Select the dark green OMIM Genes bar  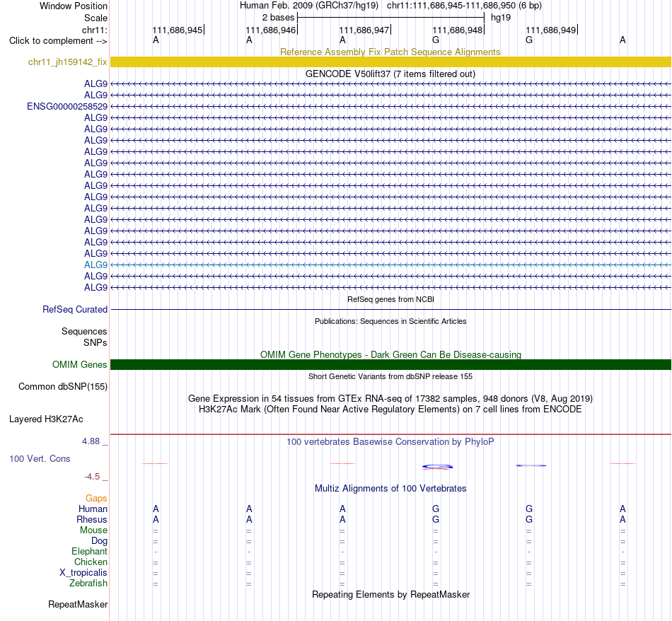point(390,365)
